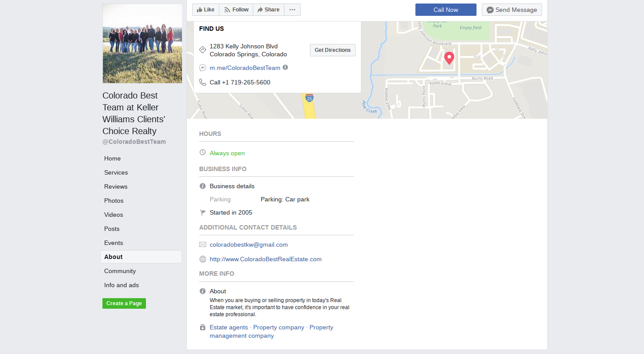This screenshot has width=644, height=354.
Task: Click the flag icon beside Started in 2005
Action: click(203, 212)
